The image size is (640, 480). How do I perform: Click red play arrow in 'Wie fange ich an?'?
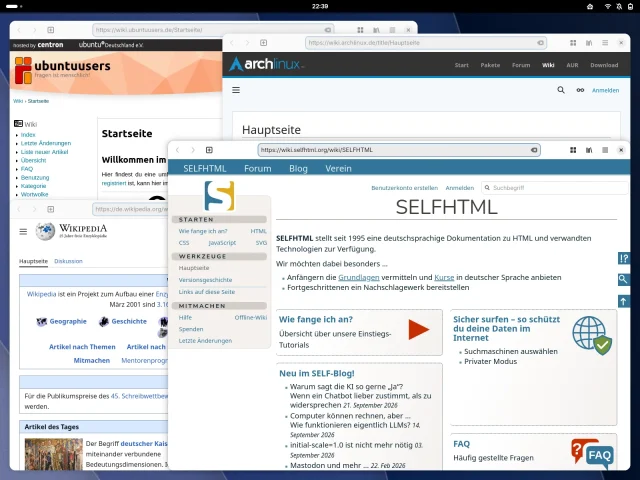(x=418, y=329)
